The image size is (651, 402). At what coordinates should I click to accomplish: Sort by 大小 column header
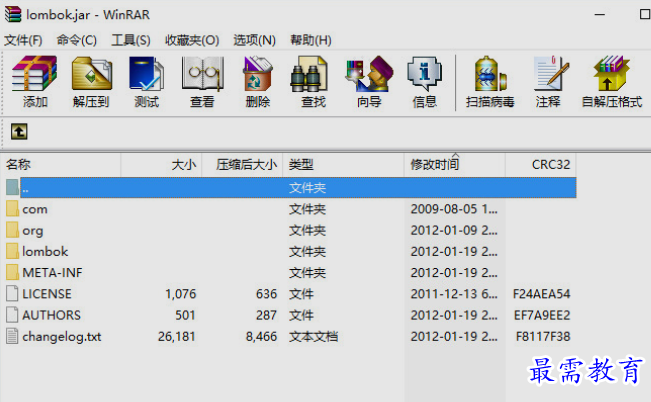[x=162, y=165]
